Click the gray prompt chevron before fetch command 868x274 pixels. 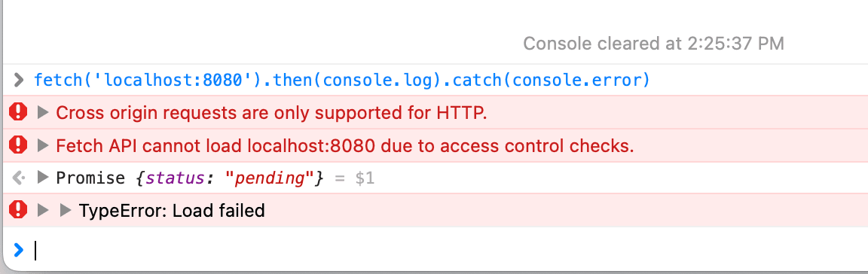(x=19, y=81)
